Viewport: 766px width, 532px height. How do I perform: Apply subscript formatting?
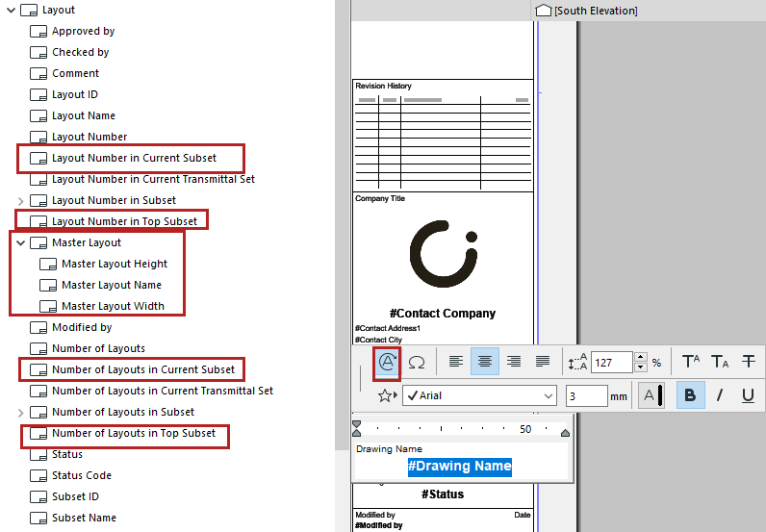click(720, 362)
